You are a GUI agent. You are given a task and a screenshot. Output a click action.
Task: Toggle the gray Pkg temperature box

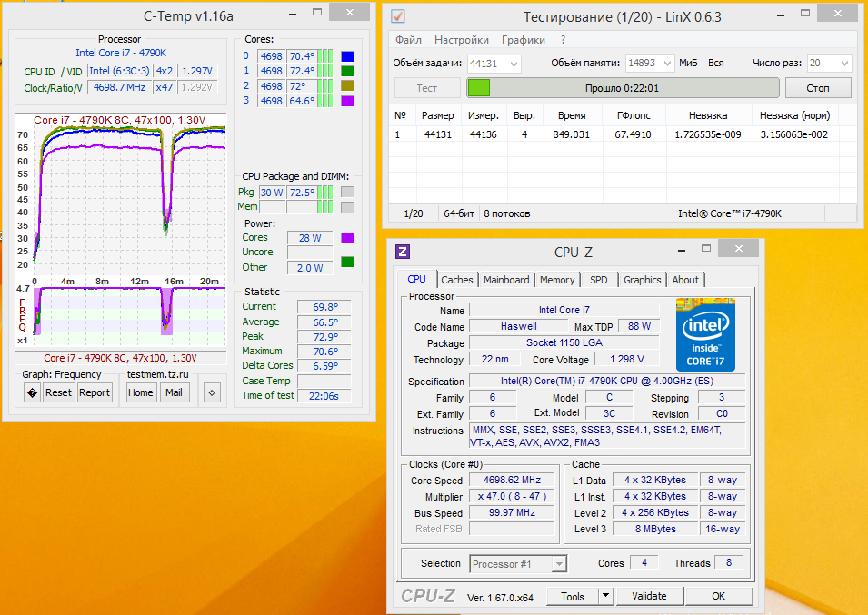pos(346,193)
